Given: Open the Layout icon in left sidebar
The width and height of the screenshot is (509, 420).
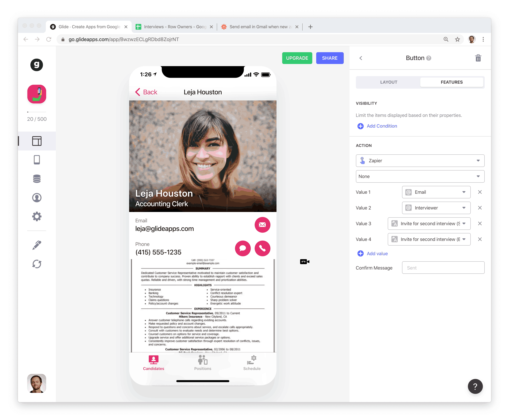Looking at the screenshot, I should click(x=37, y=141).
